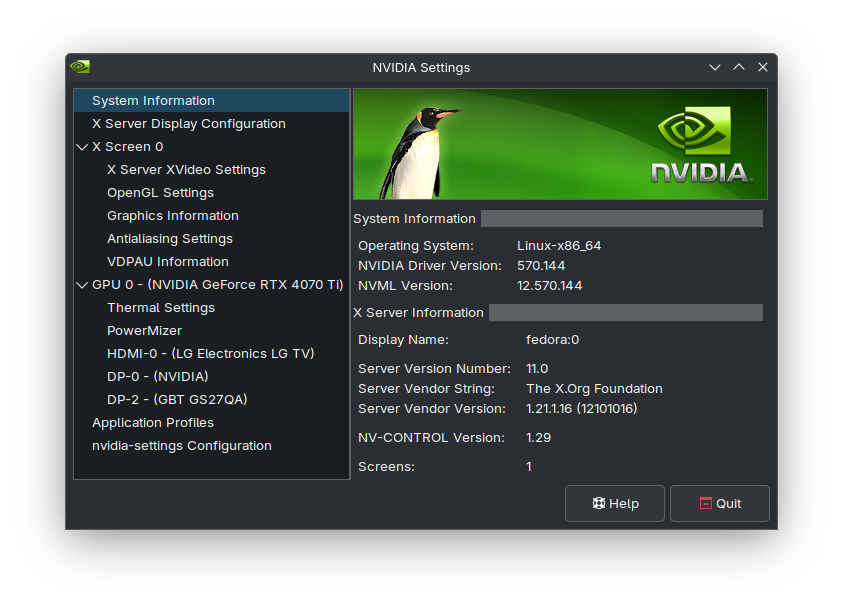Click the Quit button
This screenshot has width=843, height=607.
pos(719,503)
